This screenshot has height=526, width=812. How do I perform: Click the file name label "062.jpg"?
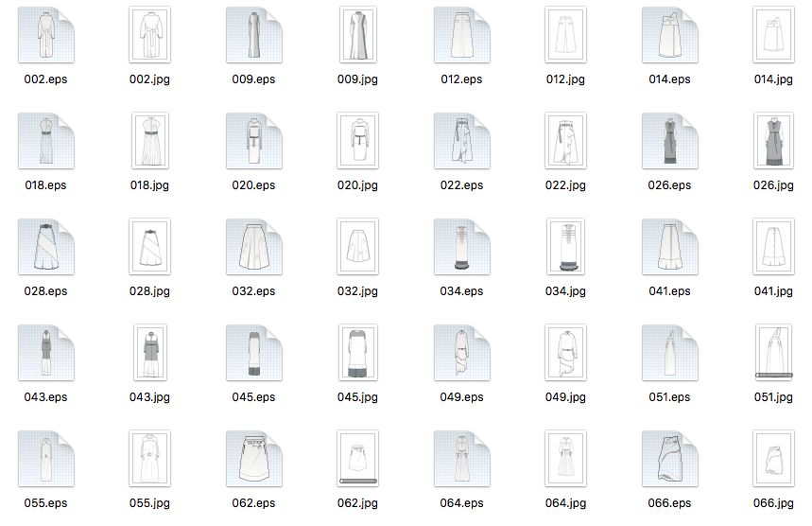pyautogui.click(x=358, y=503)
